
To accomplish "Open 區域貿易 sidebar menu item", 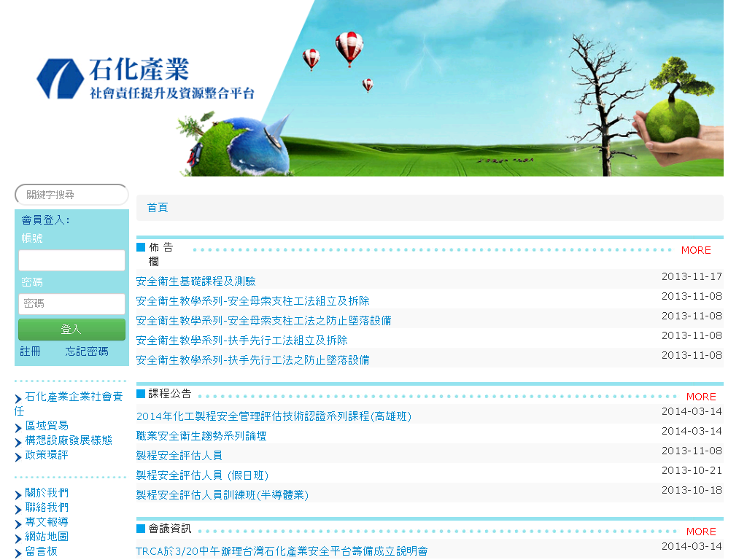I will click(x=47, y=426).
